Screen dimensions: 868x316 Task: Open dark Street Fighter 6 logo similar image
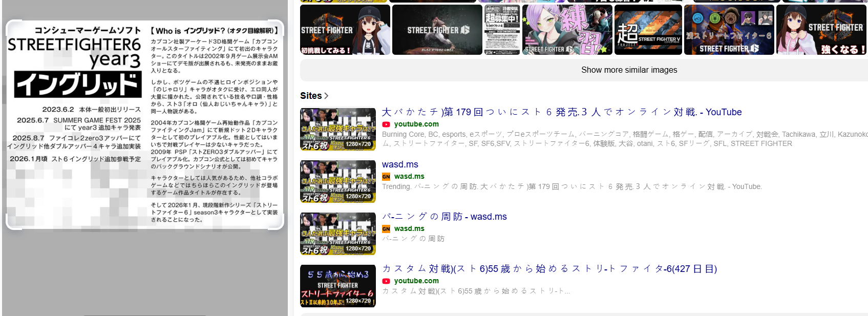click(437, 30)
